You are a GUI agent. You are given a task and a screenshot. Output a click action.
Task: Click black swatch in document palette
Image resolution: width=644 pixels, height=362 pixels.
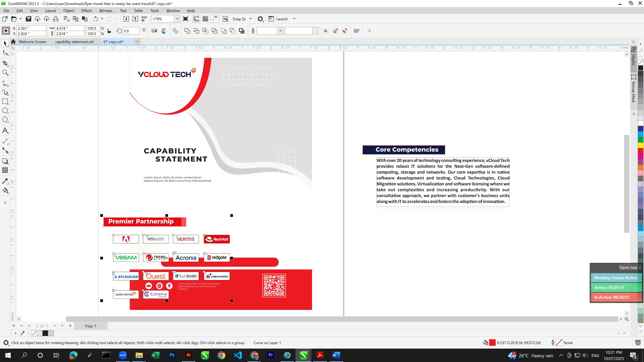click(45, 333)
